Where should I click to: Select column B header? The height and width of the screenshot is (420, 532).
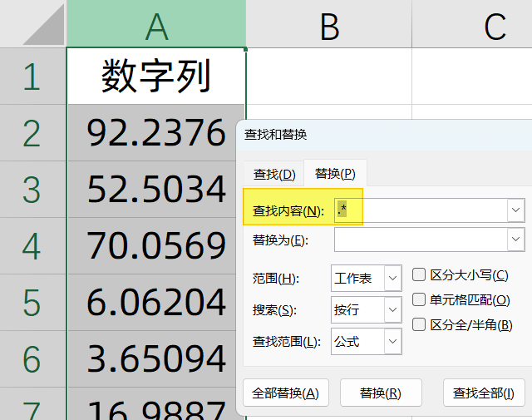[329, 24]
